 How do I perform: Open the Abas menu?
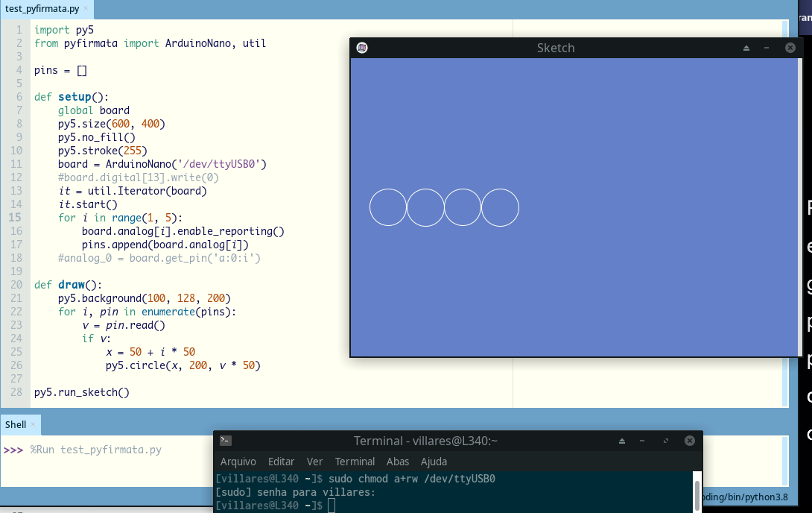[x=398, y=462]
